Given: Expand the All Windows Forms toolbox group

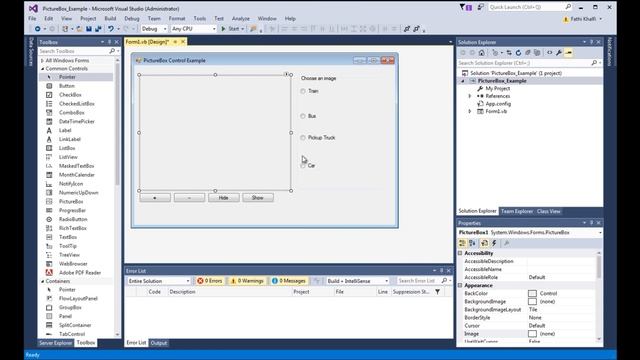Looking at the screenshot, I should [42, 60].
